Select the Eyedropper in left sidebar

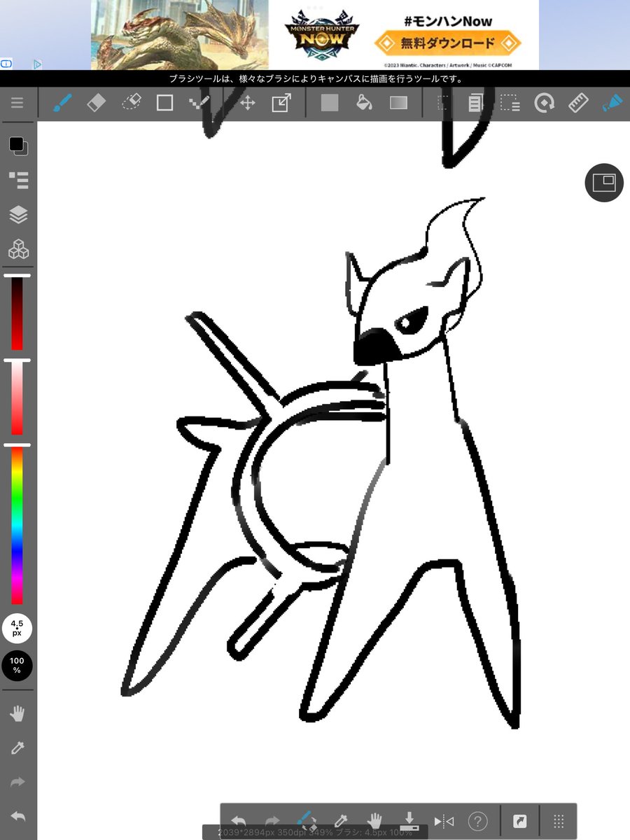[17, 748]
